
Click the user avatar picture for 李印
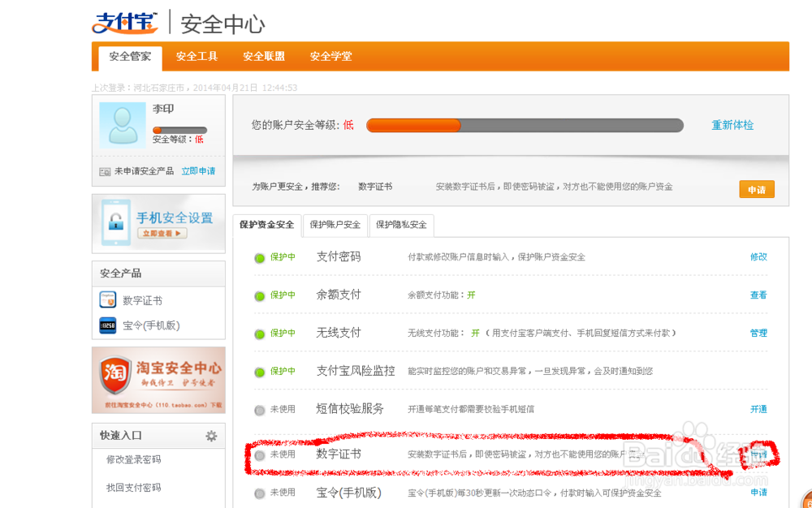point(123,125)
